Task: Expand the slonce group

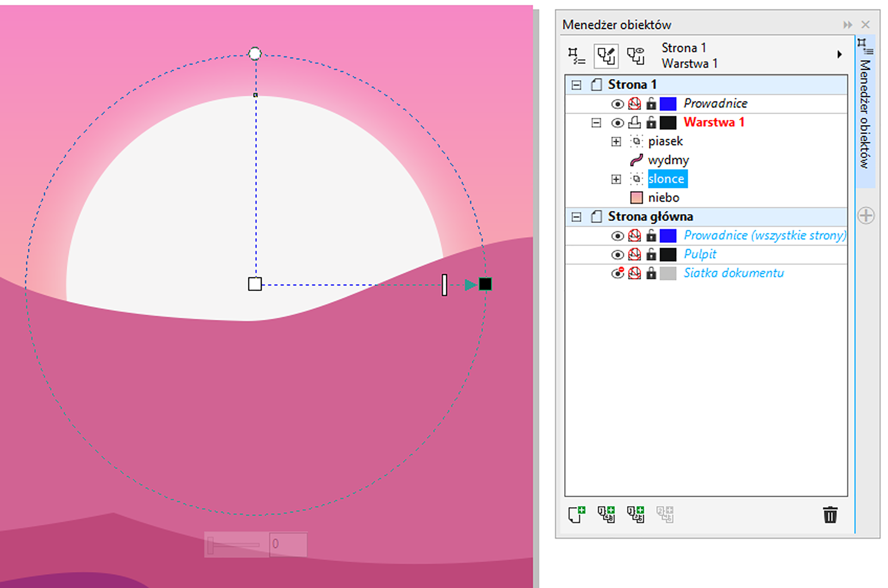Action: coord(616,179)
